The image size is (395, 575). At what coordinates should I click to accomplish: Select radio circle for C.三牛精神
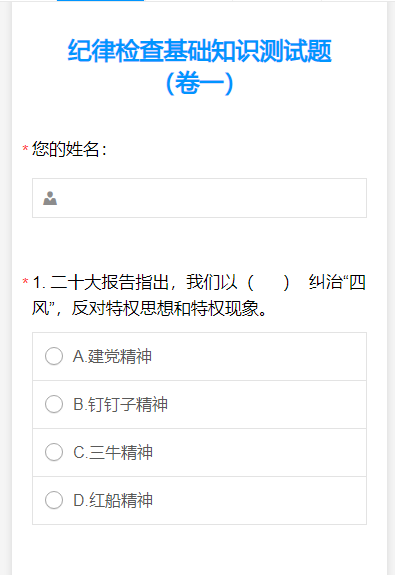(x=54, y=452)
